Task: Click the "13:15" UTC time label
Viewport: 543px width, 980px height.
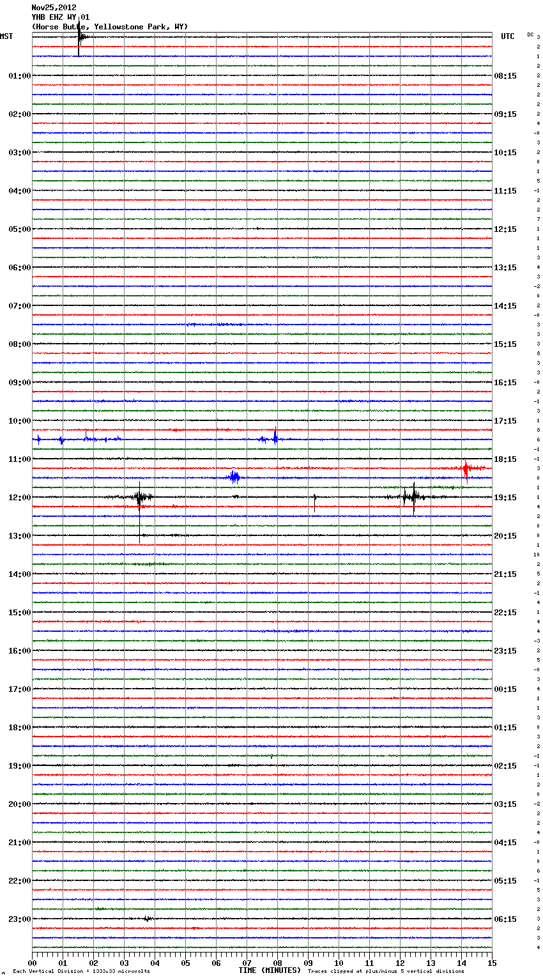Action: tap(505, 268)
